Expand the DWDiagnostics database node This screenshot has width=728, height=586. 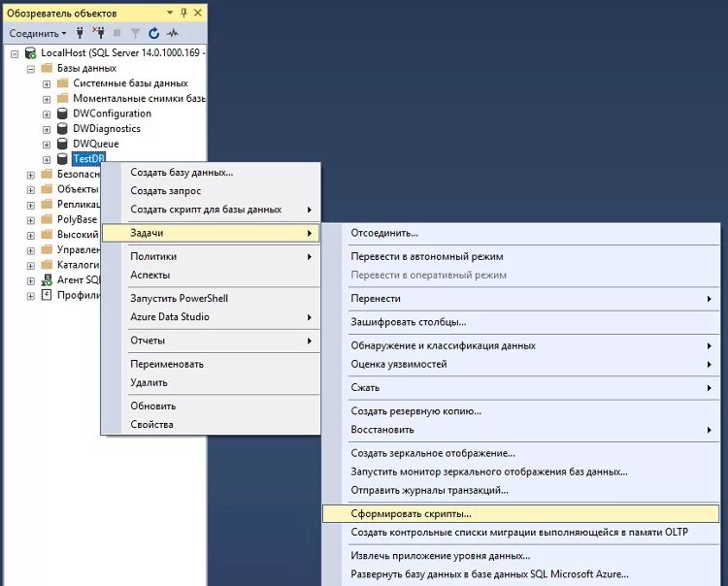47,129
